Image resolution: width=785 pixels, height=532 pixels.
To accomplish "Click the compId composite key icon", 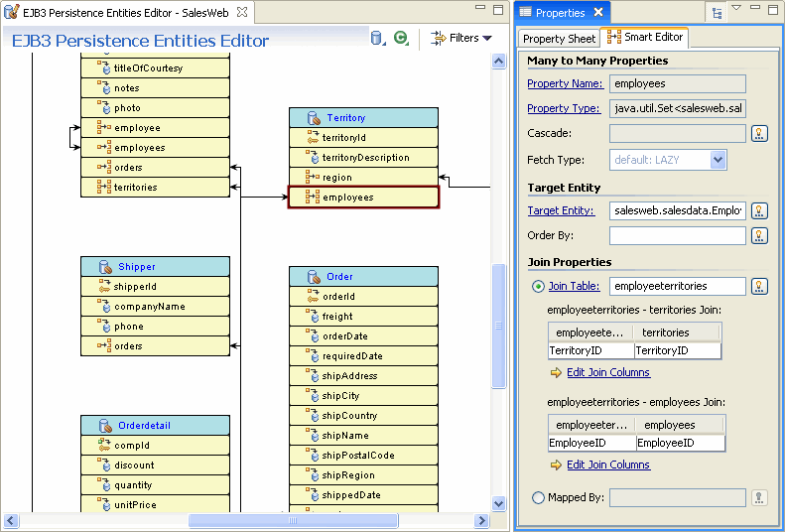I will pyautogui.click(x=104, y=445).
